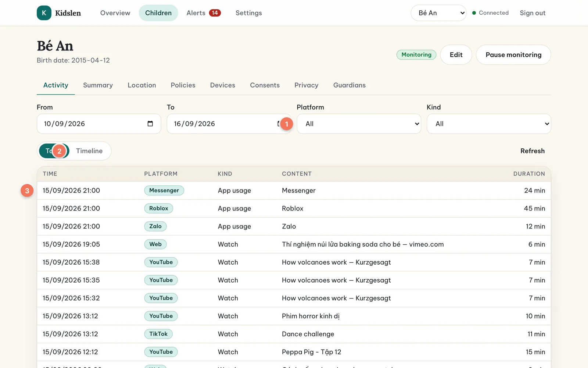Expand the Platform filter dropdown

tap(359, 124)
